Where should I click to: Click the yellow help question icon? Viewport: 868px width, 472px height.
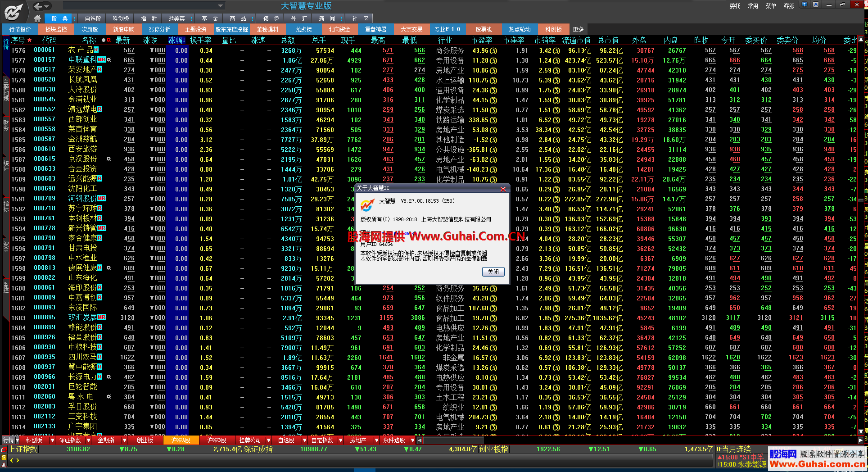4,457
